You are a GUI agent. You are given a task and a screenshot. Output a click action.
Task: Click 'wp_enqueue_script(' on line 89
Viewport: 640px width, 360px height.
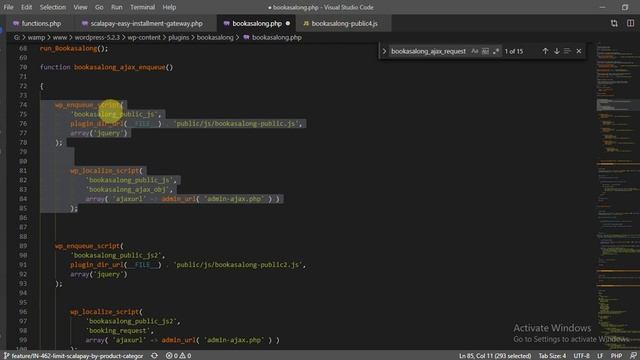[x=89, y=246]
